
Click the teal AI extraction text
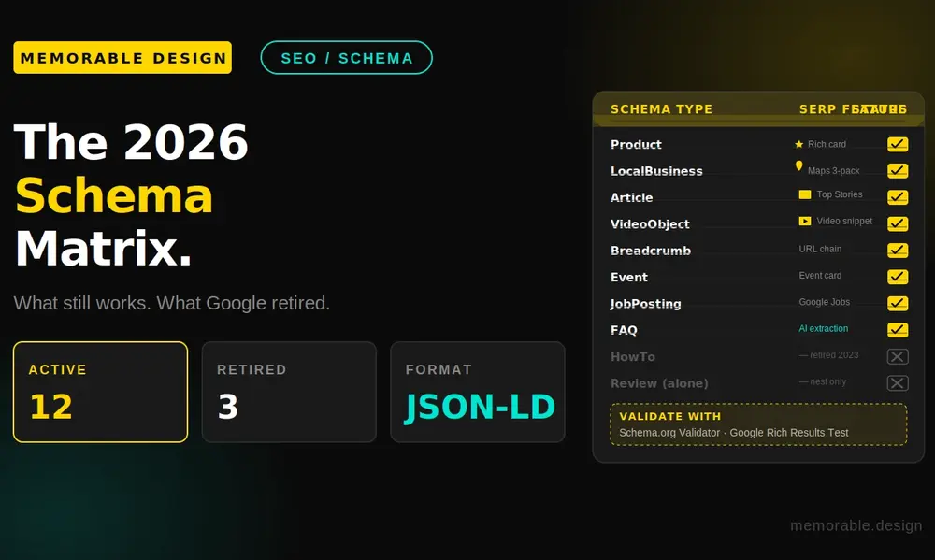pyautogui.click(x=823, y=328)
